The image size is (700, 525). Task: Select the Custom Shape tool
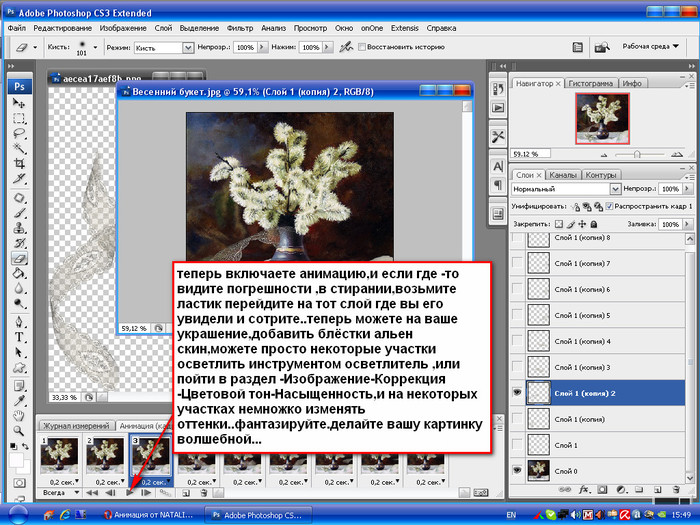click(19, 367)
